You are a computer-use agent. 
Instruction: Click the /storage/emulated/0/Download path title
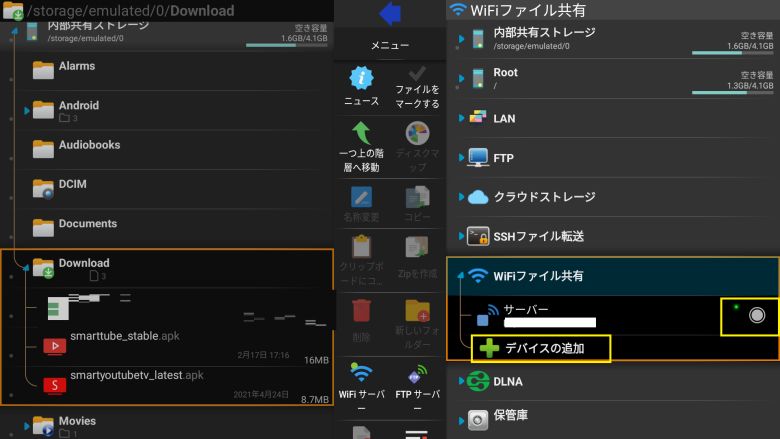[130, 10]
